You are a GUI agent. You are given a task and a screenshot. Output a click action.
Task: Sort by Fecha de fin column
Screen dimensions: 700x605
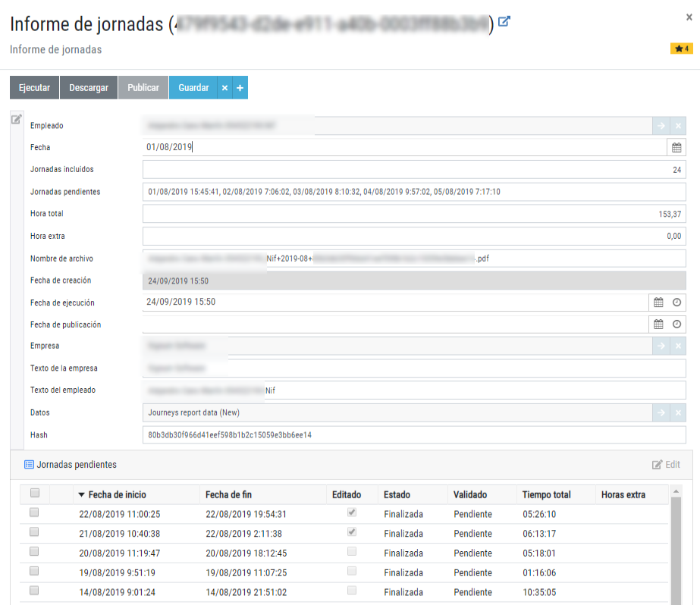[x=228, y=495]
